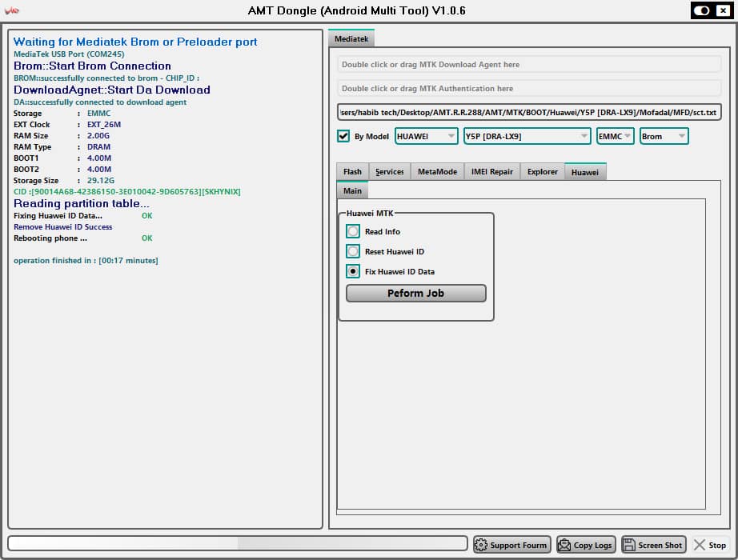Switch to the Flash tab

tap(352, 172)
